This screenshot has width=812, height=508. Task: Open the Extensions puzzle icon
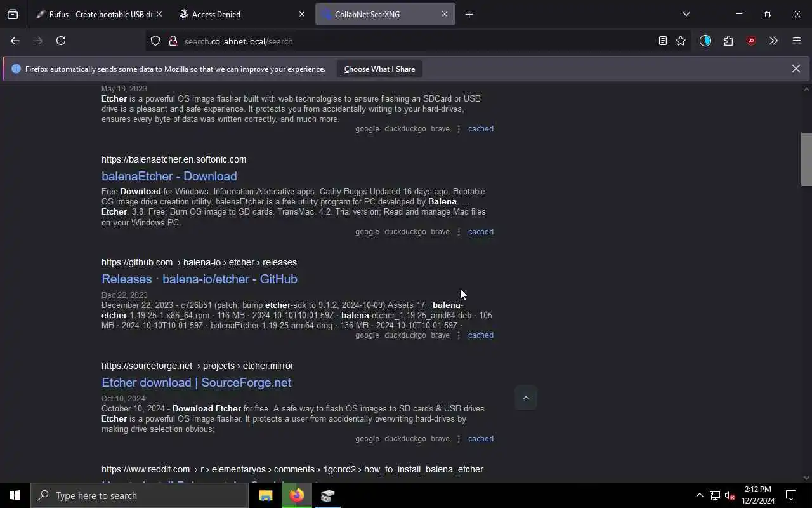coord(728,41)
